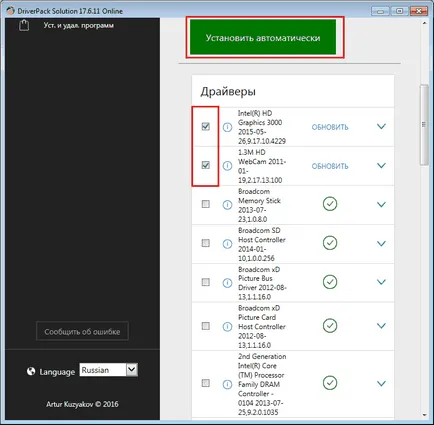The height and width of the screenshot is (425, 434).
Task: Click info icon for 1.3M HD WebCam
Action: click(227, 166)
